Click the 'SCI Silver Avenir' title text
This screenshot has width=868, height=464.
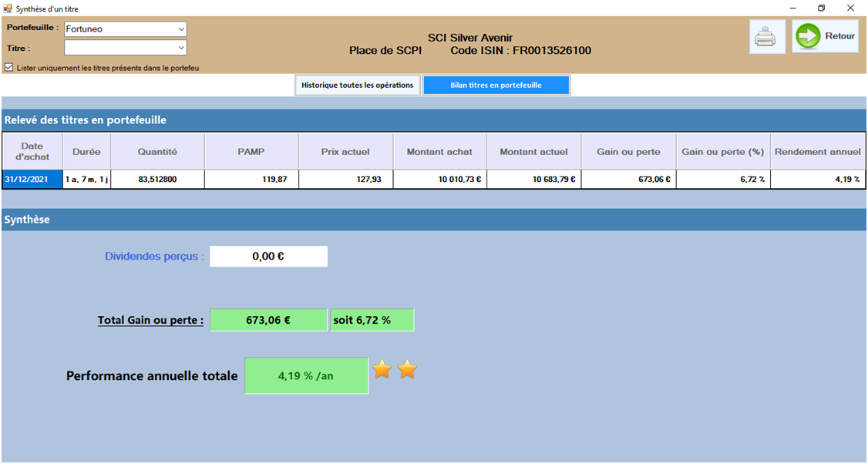(x=470, y=38)
